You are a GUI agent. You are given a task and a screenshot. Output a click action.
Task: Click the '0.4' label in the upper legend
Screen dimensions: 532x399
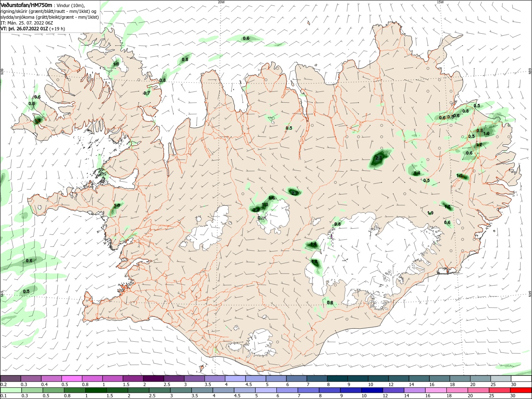click(x=44, y=385)
